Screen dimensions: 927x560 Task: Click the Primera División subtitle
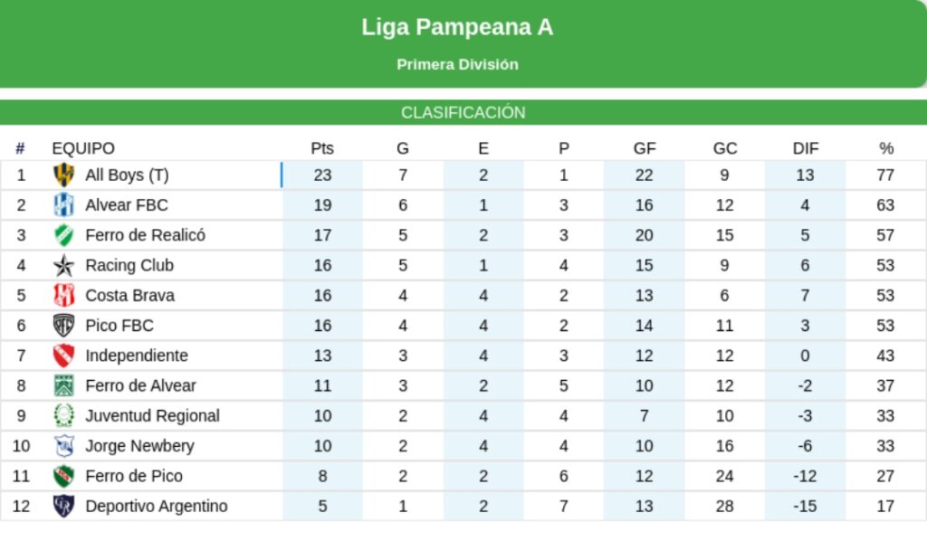[457, 64]
